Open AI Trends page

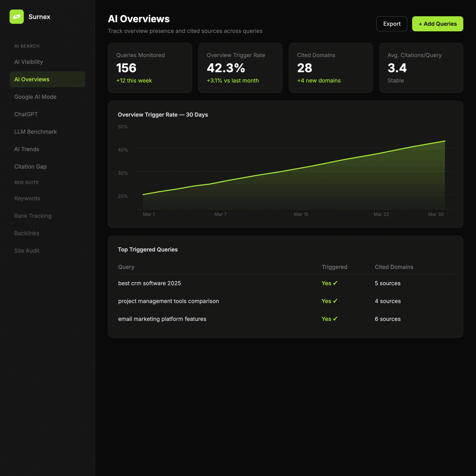click(27, 149)
